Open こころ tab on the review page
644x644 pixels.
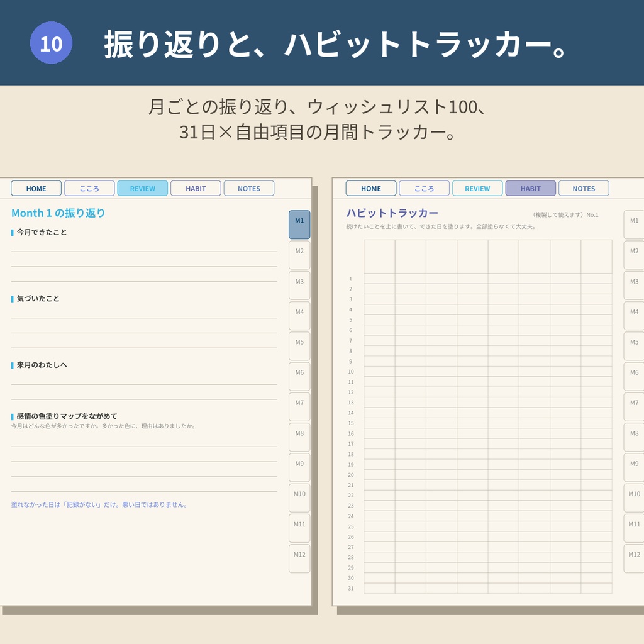(x=89, y=189)
